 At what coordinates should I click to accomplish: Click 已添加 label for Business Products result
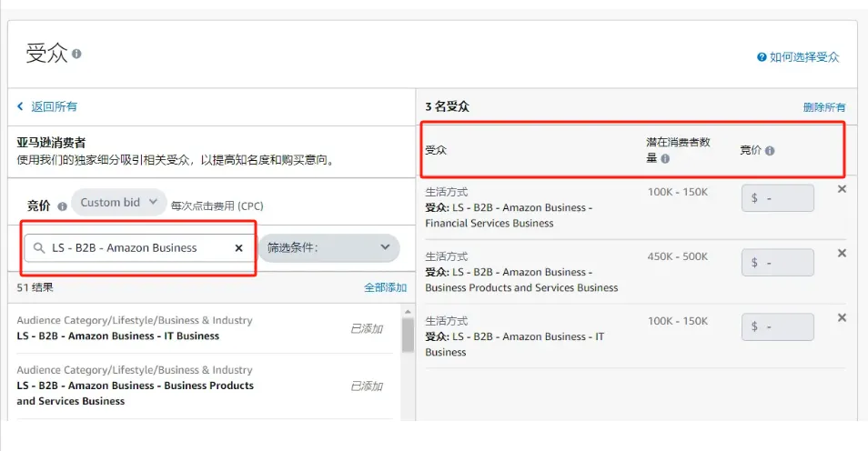click(367, 386)
